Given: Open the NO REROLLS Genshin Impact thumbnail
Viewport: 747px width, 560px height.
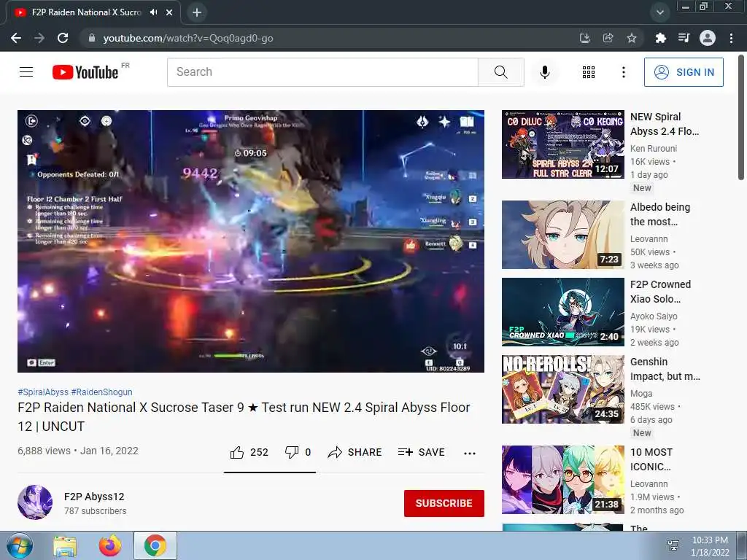Looking at the screenshot, I should point(562,389).
